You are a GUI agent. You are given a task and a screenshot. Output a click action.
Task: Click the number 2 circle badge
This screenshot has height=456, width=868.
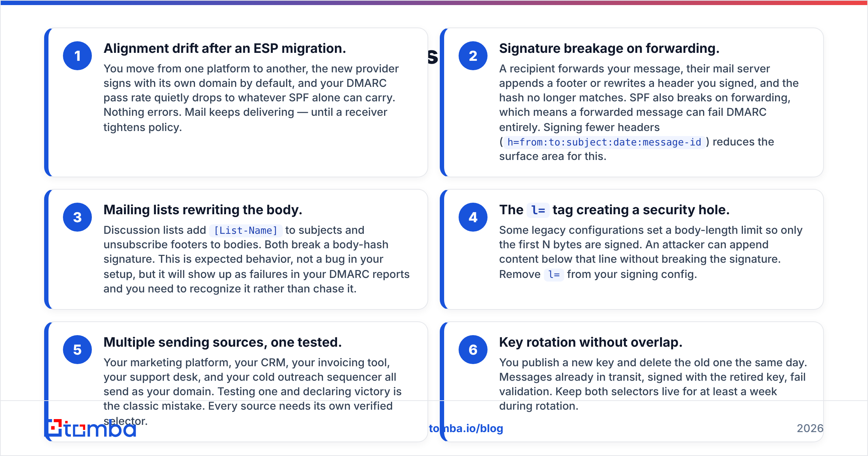[x=473, y=56]
